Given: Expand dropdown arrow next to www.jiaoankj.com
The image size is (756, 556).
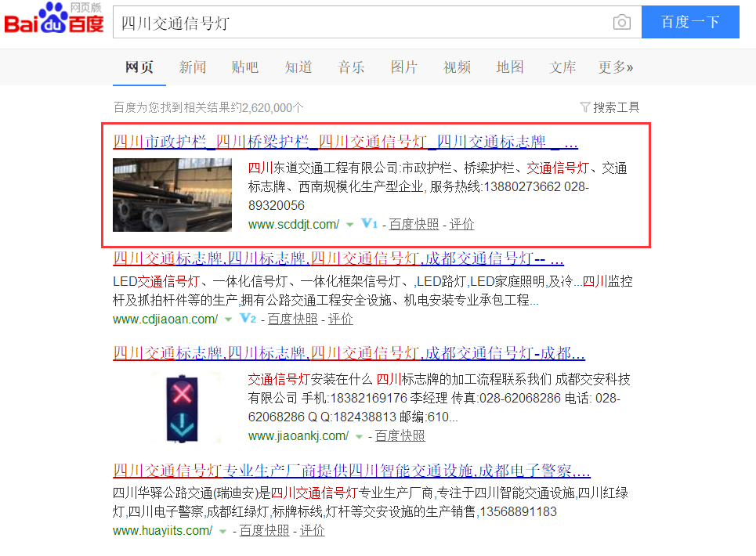Looking at the screenshot, I should pos(359,436).
